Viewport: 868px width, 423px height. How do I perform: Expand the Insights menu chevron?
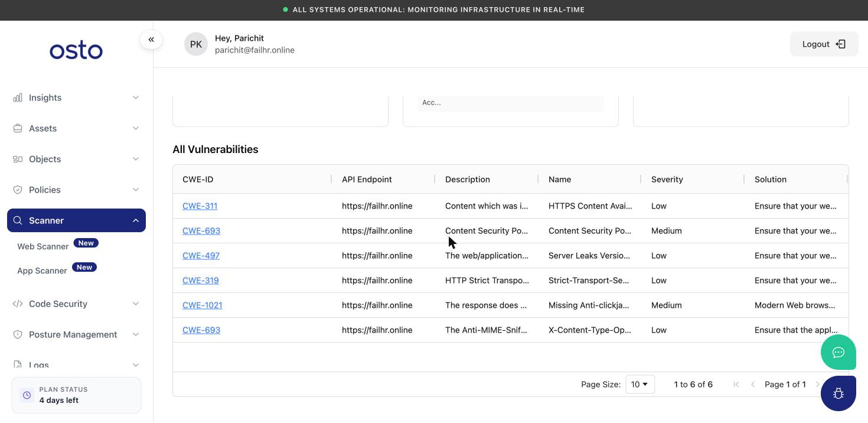click(136, 97)
